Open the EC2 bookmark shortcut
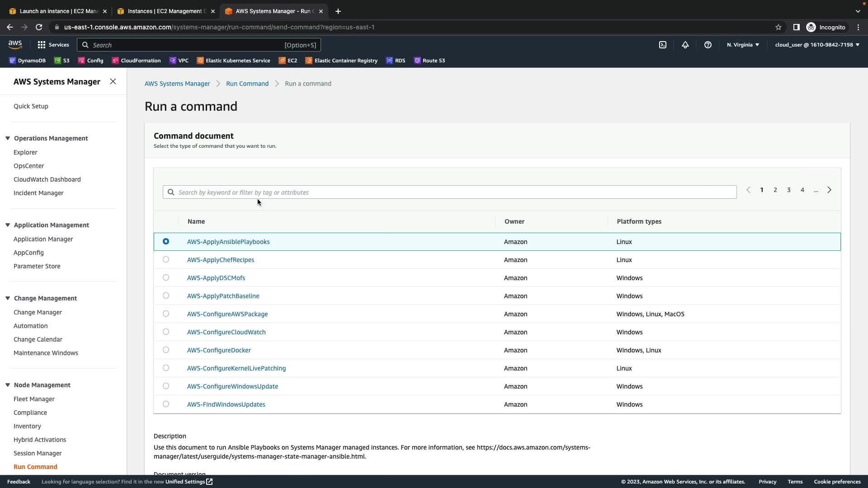The height and width of the screenshot is (488, 868). (x=288, y=61)
